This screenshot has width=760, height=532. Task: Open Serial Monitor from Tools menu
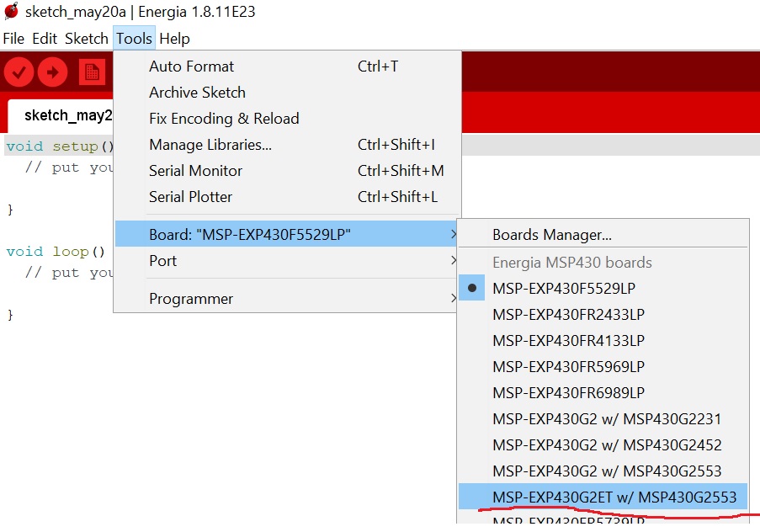click(195, 171)
